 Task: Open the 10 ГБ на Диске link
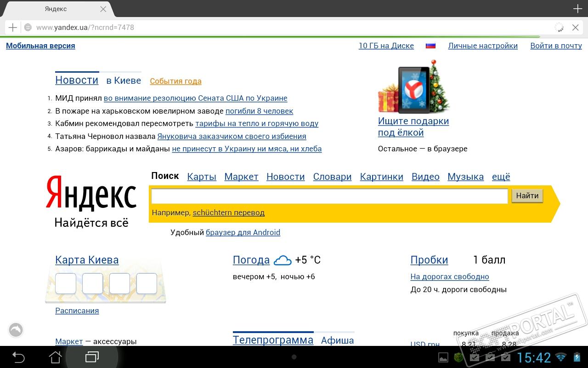[x=386, y=46]
